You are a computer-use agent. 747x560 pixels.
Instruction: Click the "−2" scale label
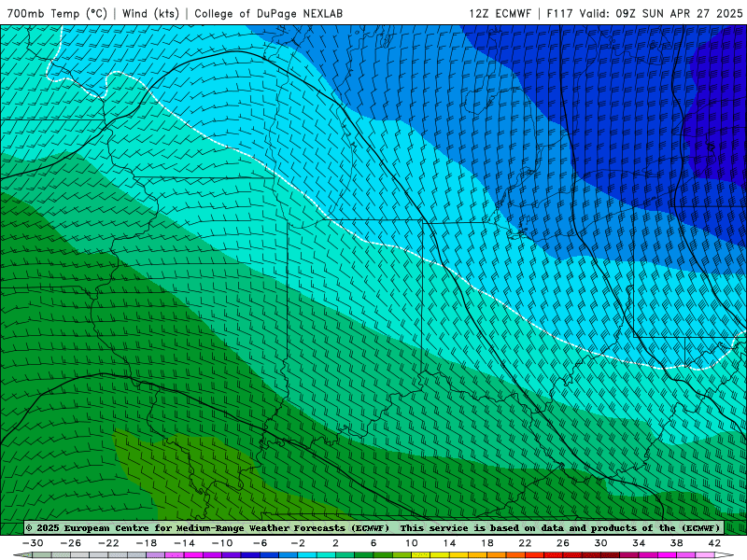pyautogui.click(x=298, y=543)
